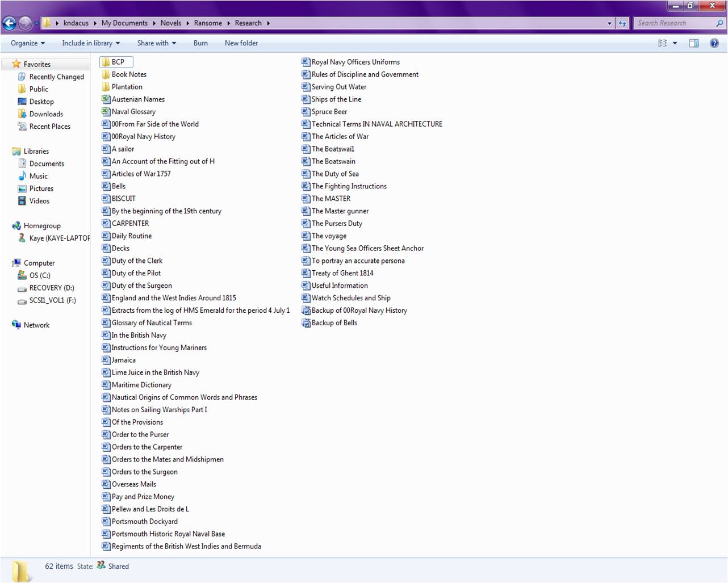Select the Network icon in sidebar
The image size is (728, 583).
pyautogui.click(x=16, y=325)
